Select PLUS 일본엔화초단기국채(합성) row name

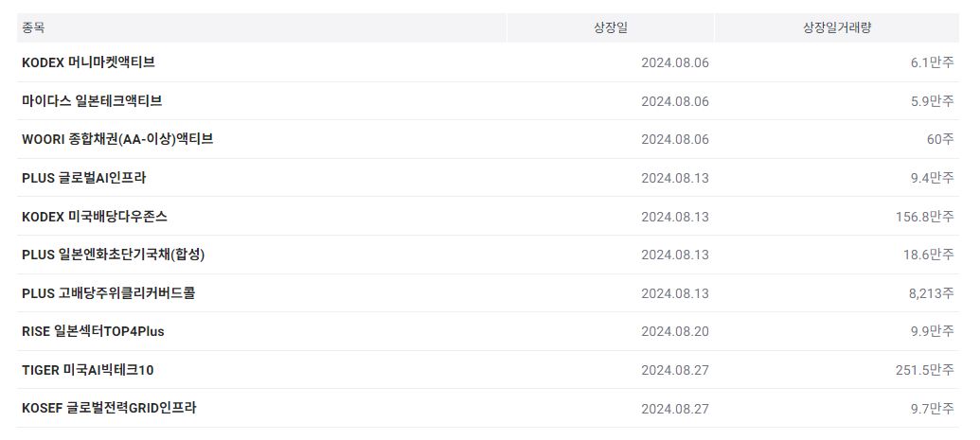click(114, 255)
